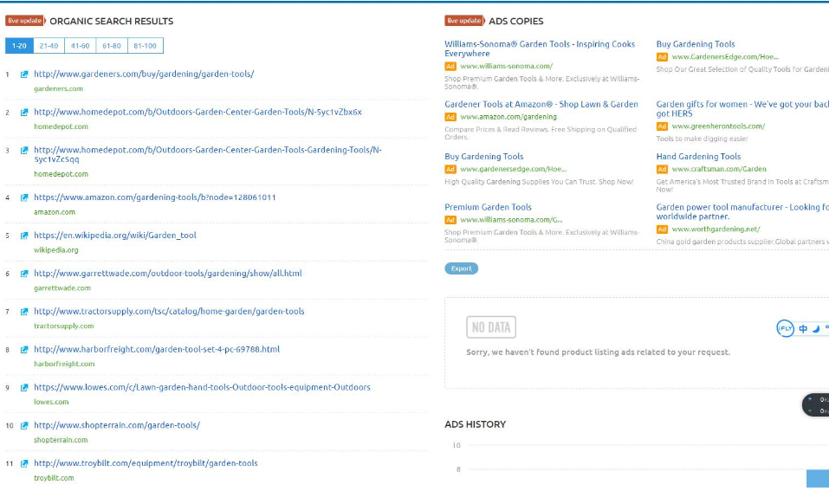Screen dimensions: 829x504
Task: Open shopterrain.com garden-tools URL
Action: 117,425
